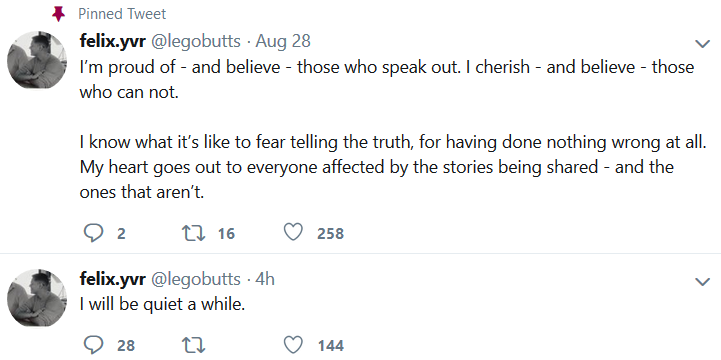Click @legobutts handle on the second tweet
This screenshot has width=721, height=360.
coord(195,279)
